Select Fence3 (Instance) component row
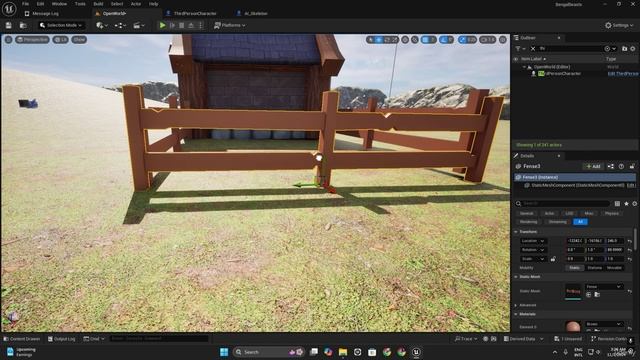The image size is (640, 360). tap(575, 177)
